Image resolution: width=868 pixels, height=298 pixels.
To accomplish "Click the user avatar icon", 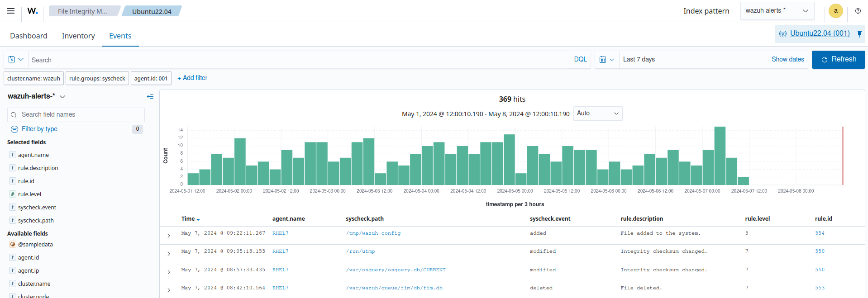I will 835,11.
